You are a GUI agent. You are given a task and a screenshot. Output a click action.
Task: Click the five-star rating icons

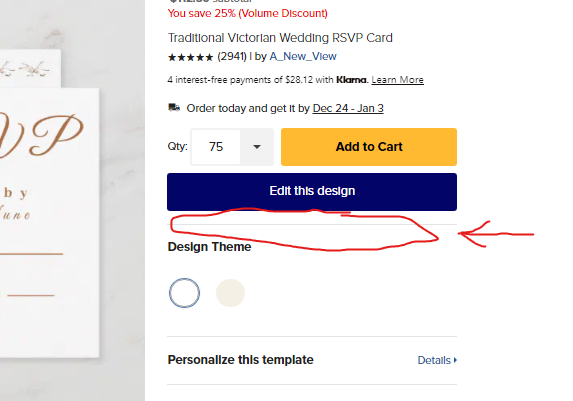click(x=190, y=57)
